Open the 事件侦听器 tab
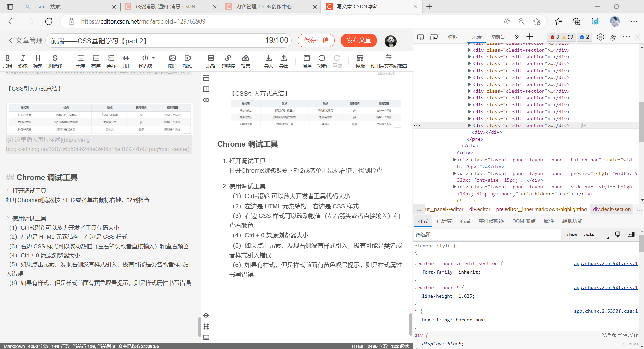 491,221
